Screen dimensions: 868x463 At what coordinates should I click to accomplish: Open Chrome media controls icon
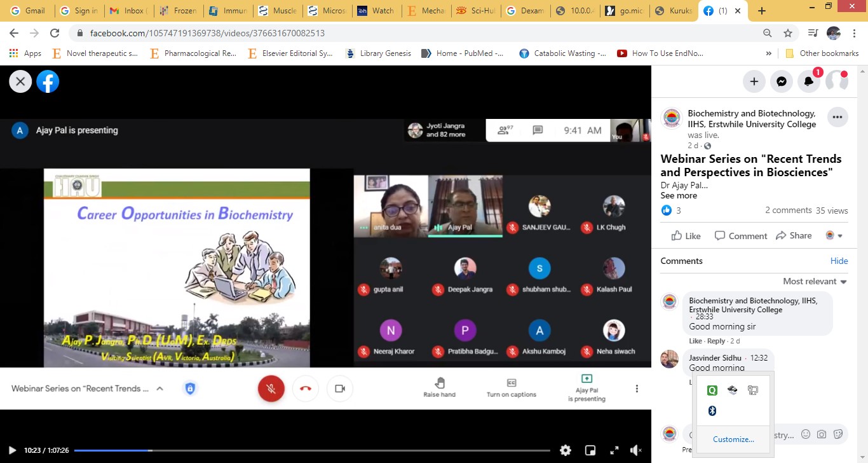(813, 33)
